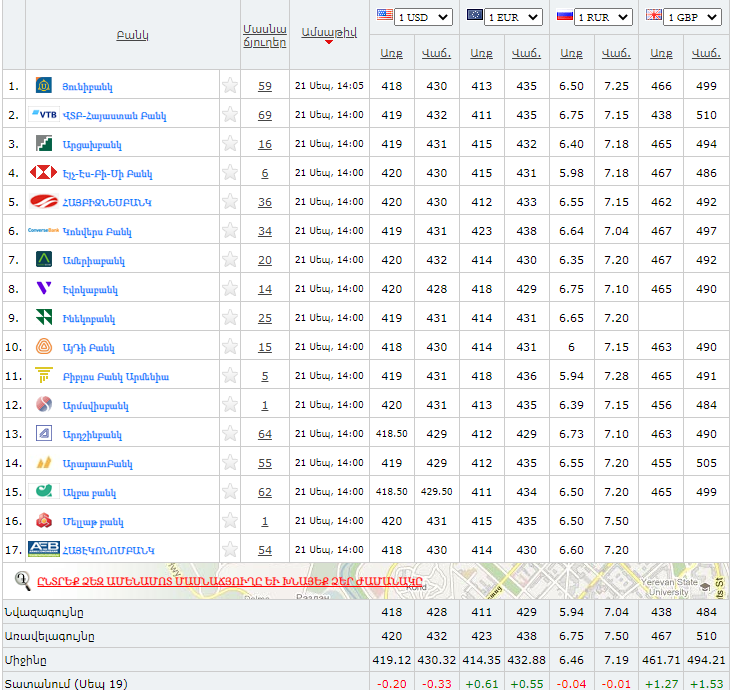Open the 1 GBP currency dropdown
The width and height of the screenshot is (733, 690).
pyautogui.click(x=693, y=17)
